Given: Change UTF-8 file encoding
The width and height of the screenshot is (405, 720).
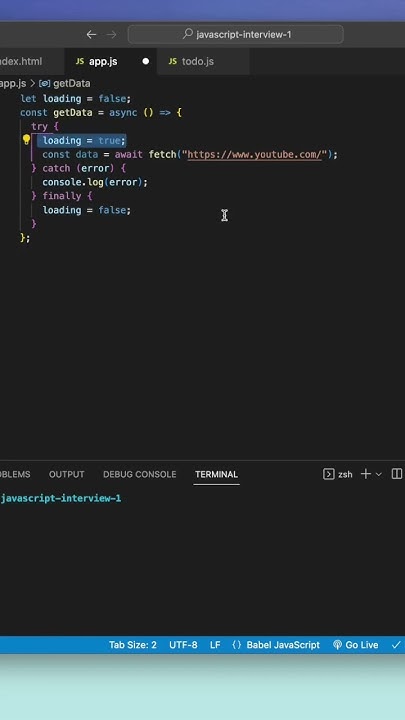Looking at the screenshot, I should (x=183, y=645).
